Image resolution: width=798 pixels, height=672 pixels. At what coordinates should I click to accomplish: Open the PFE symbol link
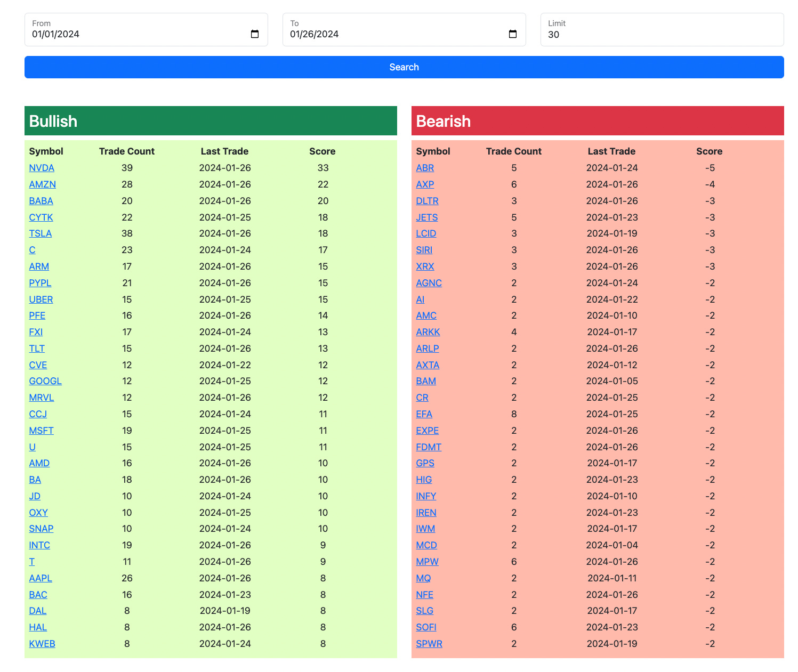click(37, 315)
